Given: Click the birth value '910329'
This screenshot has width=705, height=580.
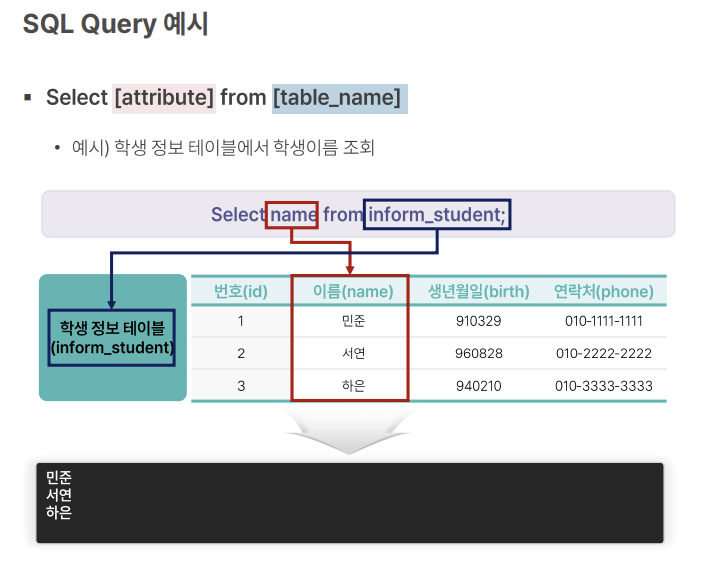Looking at the screenshot, I should (x=478, y=321).
